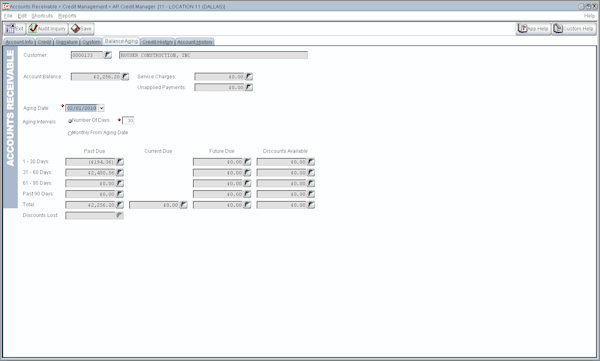Click the Unapplied Payments amount field
This screenshot has width=600, height=361.
[x=220, y=87]
